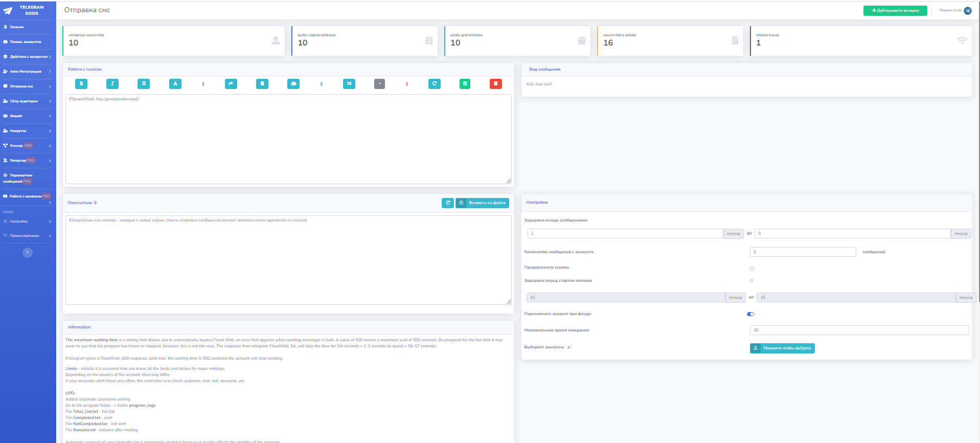
Task: Enable the Предпросмотр ссылок checkbox
Action: coord(751,269)
